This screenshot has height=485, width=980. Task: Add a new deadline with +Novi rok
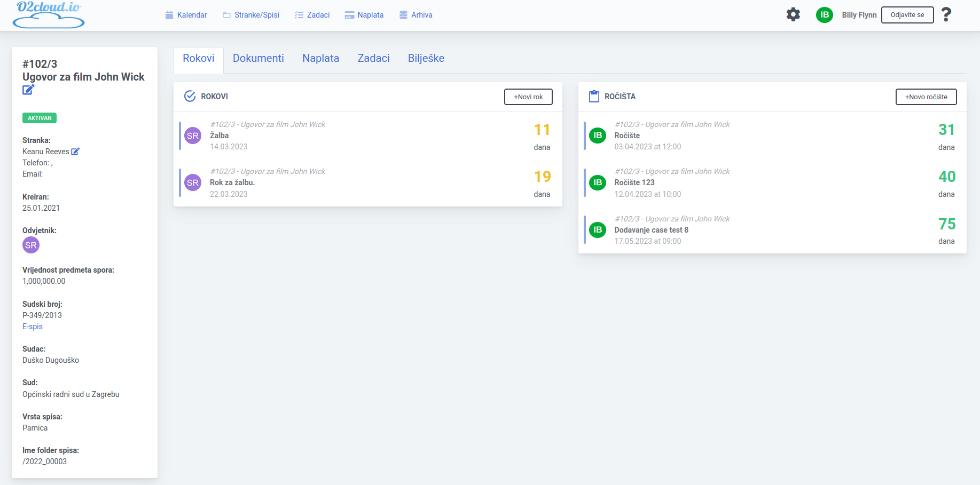click(528, 97)
